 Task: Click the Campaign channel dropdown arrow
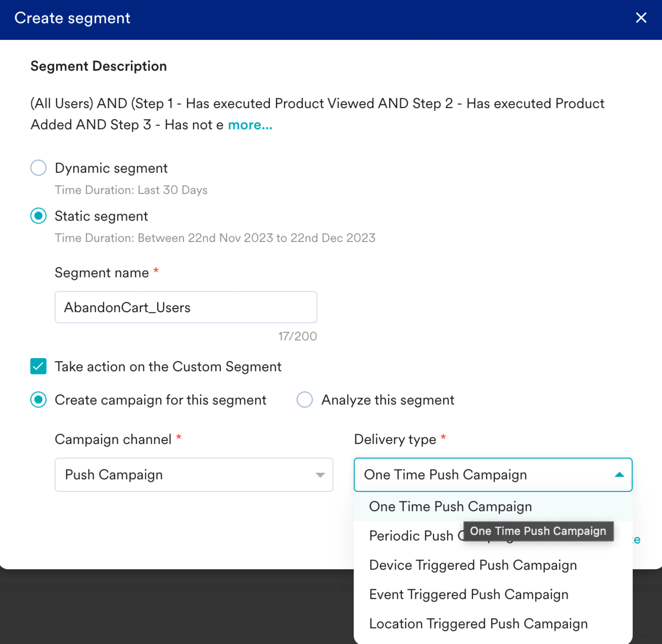(320, 475)
